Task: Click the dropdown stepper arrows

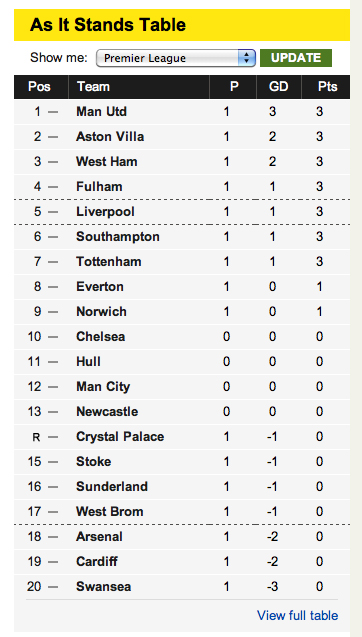Action: (x=246, y=58)
